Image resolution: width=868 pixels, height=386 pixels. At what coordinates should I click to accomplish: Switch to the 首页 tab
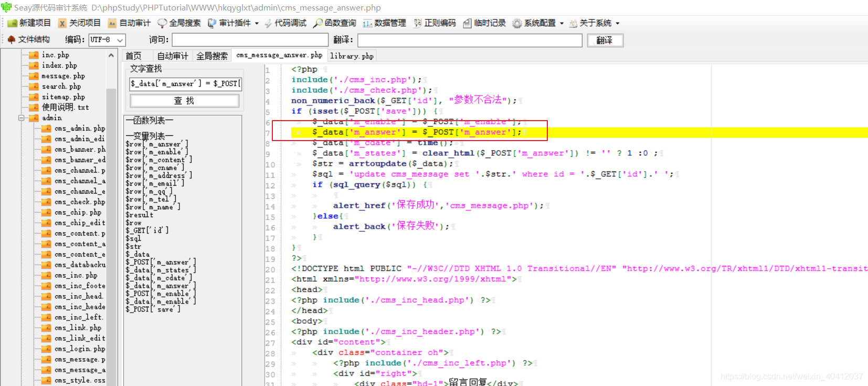133,56
